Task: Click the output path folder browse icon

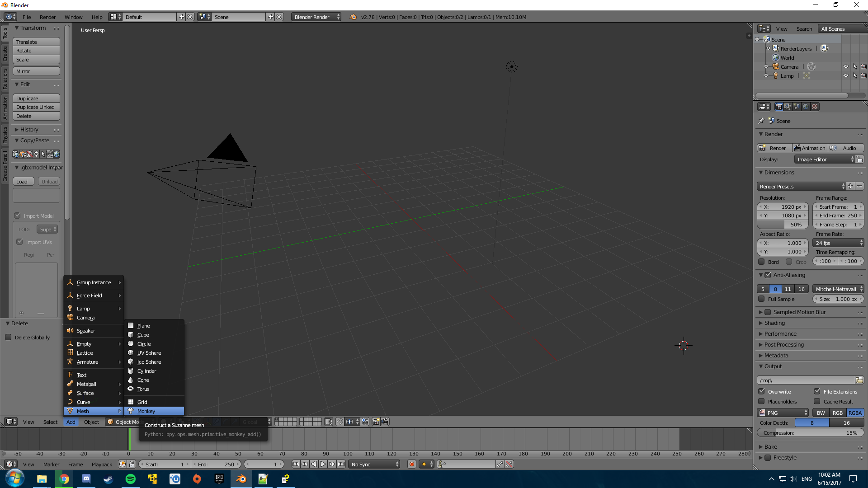Action: click(859, 380)
